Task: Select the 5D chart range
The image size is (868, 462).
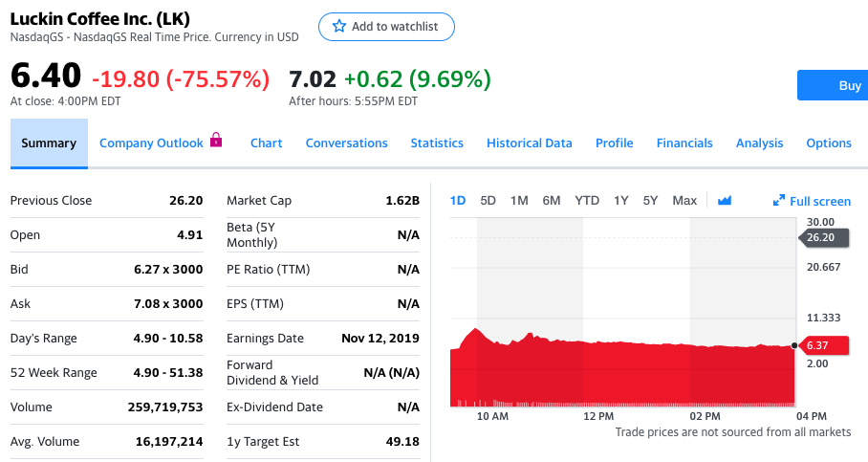Action: pos(488,201)
